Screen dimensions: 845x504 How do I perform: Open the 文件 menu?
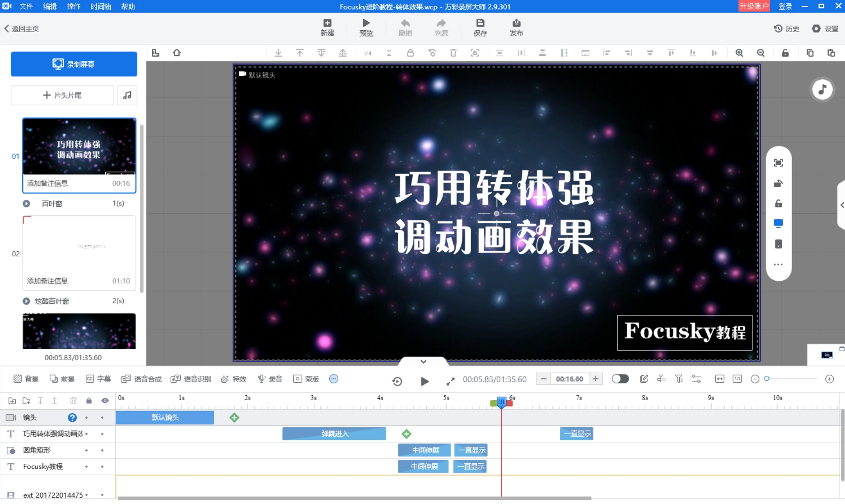click(x=26, y=6)
